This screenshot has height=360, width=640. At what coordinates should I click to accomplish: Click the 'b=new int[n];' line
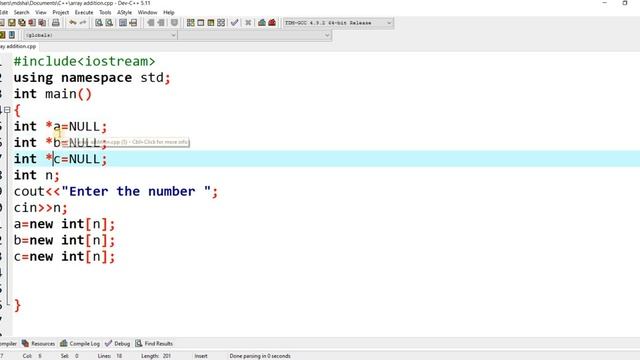click(x=64, y=240)
